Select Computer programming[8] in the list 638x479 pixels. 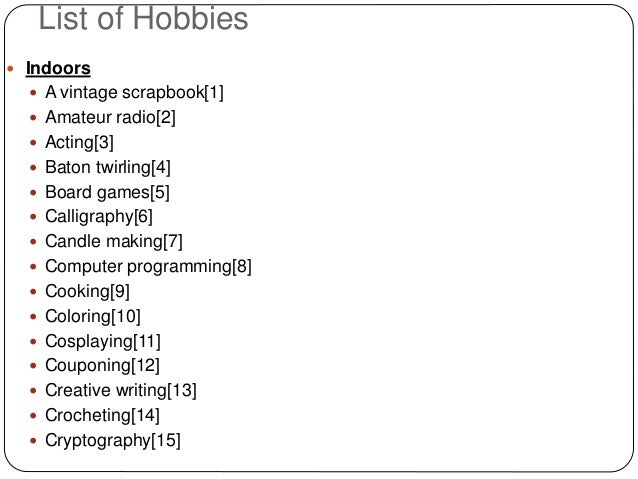pos(149,267)
